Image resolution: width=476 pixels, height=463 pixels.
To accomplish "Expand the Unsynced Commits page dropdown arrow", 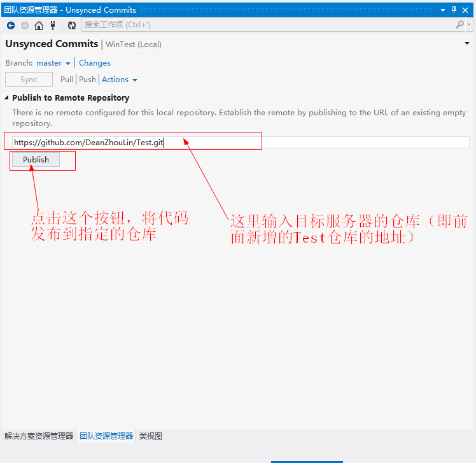I will click(x=467, y=43).
